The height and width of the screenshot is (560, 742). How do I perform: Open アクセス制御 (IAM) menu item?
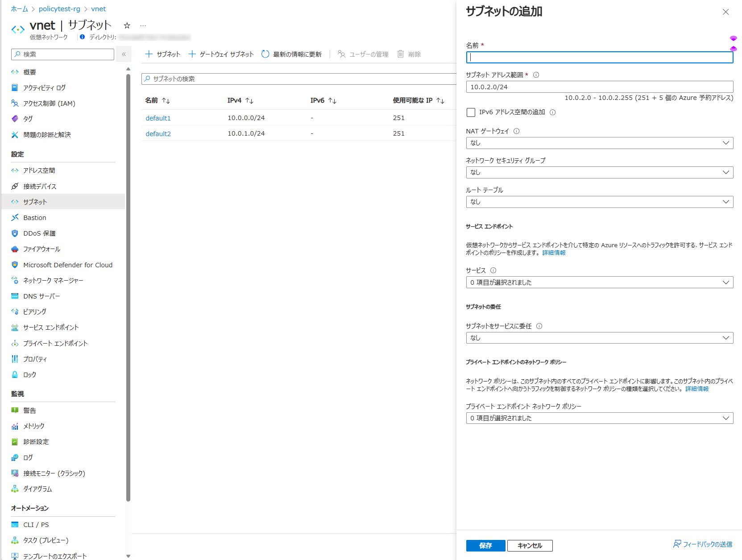[49, 104]
